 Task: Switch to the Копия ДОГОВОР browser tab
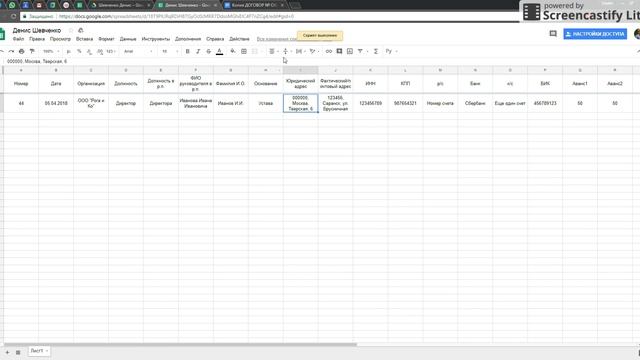tap(255, 5)
